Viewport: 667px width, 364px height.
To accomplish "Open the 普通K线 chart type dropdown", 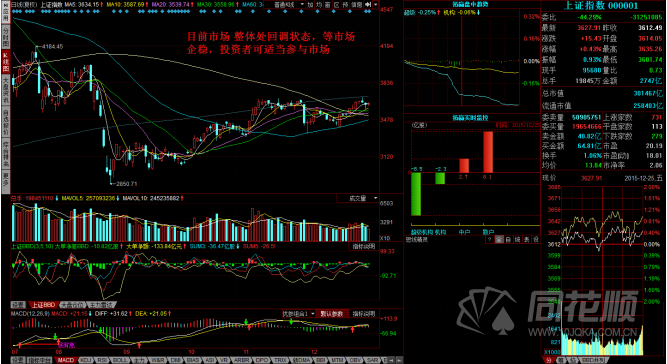I will tap(284, 5).
